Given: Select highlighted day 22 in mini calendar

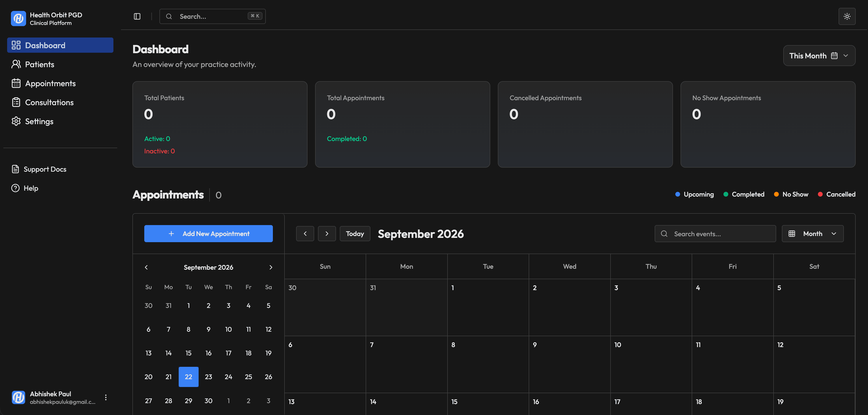Looking at the screenshot, I should point(188,377).
